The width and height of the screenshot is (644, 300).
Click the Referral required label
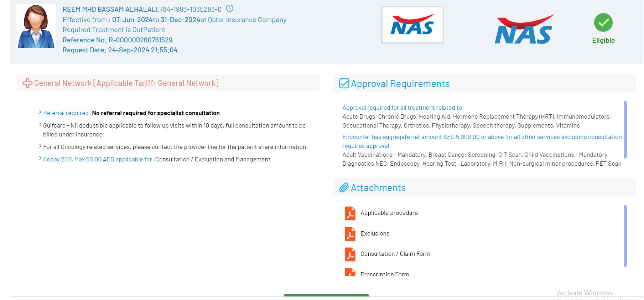[x=67, y=113]
